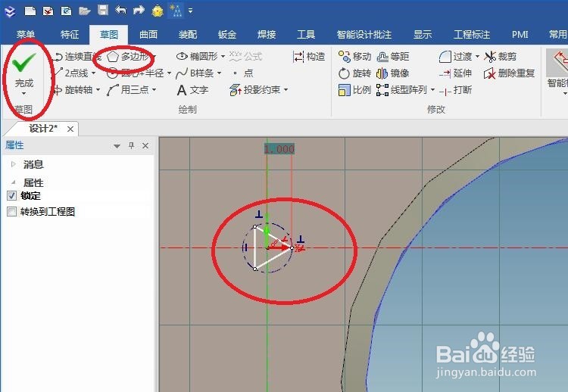
Task: Click the 1.000 dimension value field
Action: point(279,149)
